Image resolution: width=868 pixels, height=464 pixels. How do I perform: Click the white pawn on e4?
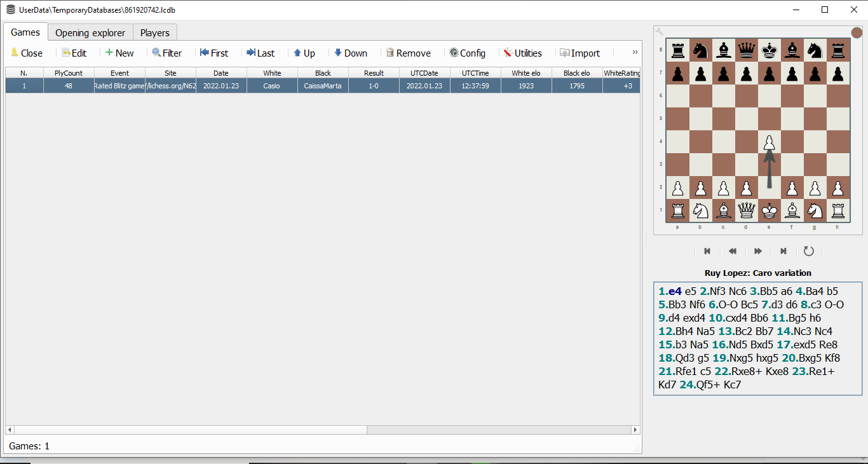point(770,142)
